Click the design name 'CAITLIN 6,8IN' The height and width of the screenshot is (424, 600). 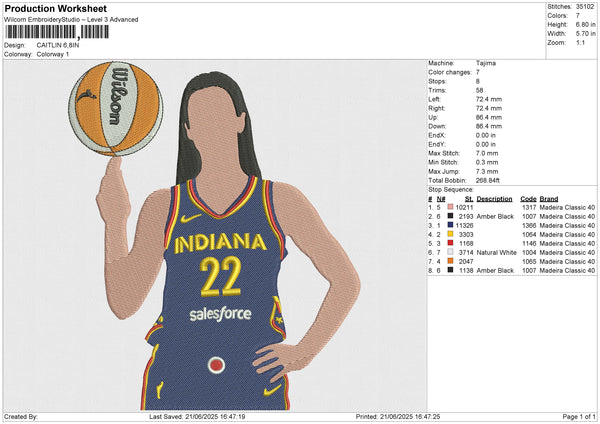[x=58, y=45]
